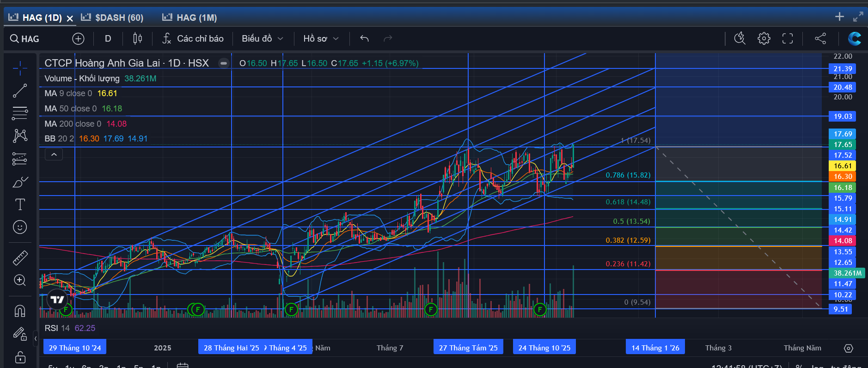Open the emoji icons tool
Screen dimensions: 868x368
(x=20, y=227)
